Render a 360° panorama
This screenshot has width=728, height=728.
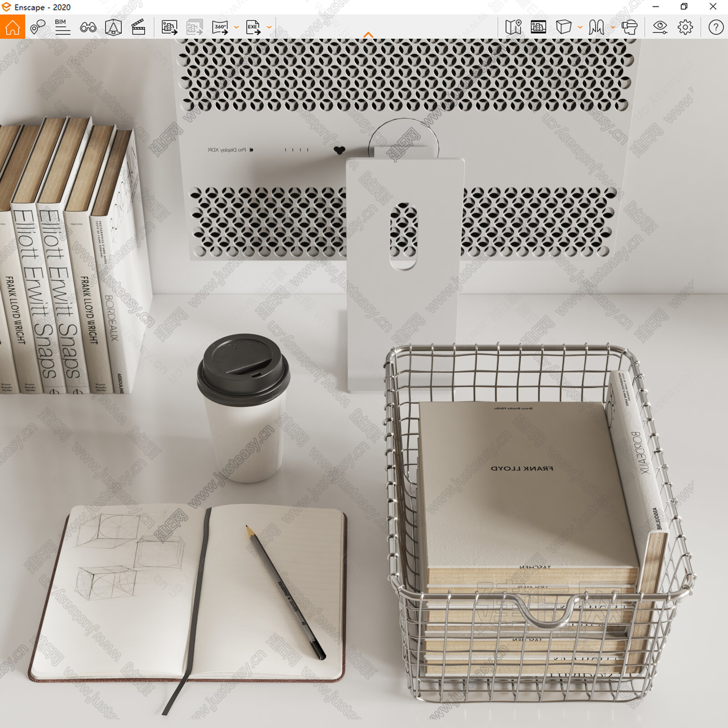click(x=220, y=27)
